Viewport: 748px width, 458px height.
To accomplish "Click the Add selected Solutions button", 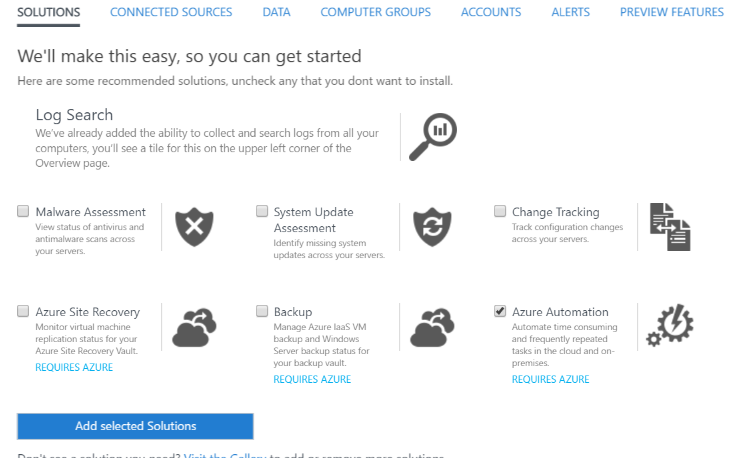I will point(135,426).
